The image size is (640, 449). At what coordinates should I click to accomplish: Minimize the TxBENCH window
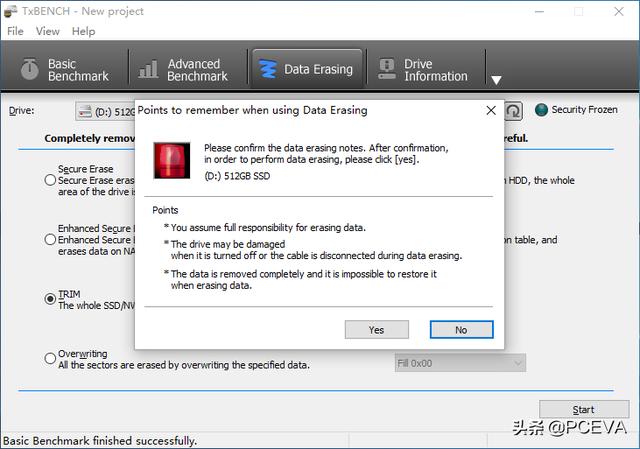click(x=540, y=11)
